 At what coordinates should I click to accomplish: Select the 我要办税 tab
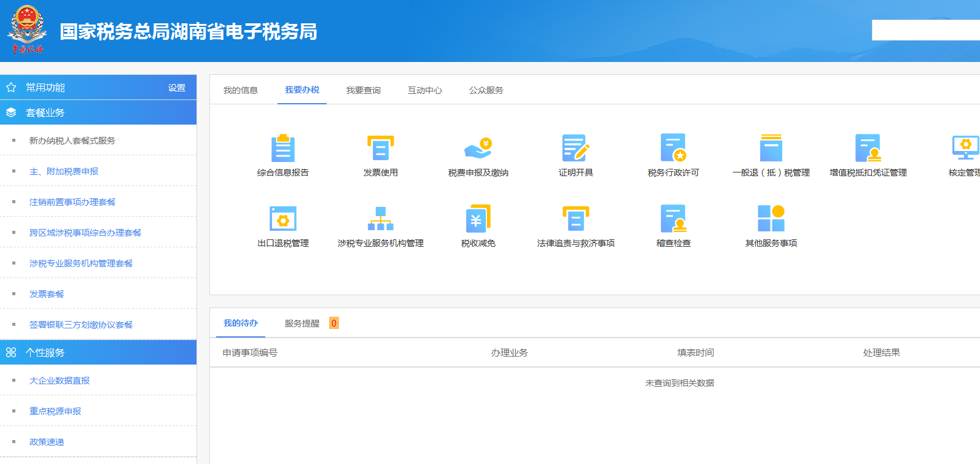tap(302, 90)
